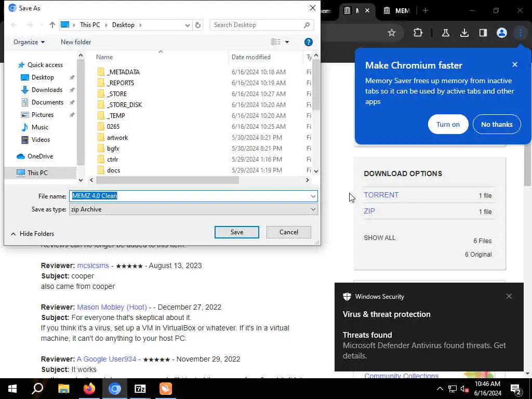Image resolution: width=532 pixels, height=399 pixels.
Task: Open the Community Collections link
Action: click(402, 376)
